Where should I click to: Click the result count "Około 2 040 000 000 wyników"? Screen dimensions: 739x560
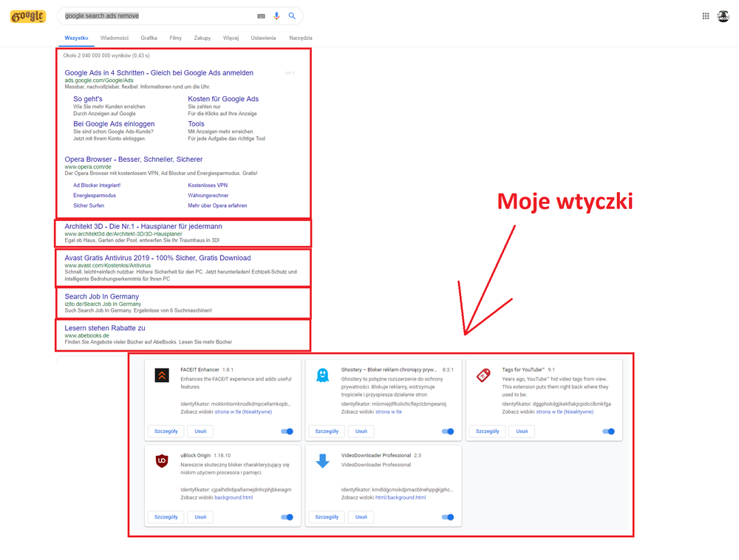point(106,55)
